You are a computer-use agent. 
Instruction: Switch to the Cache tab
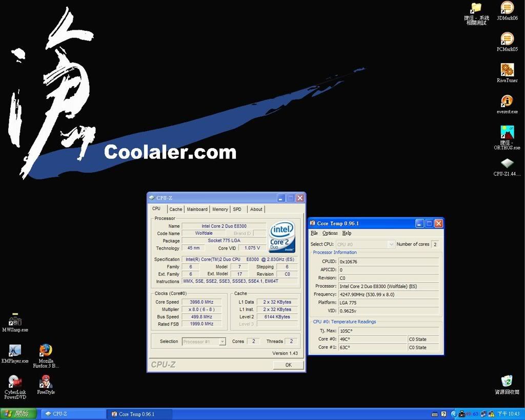coord(176,209)
